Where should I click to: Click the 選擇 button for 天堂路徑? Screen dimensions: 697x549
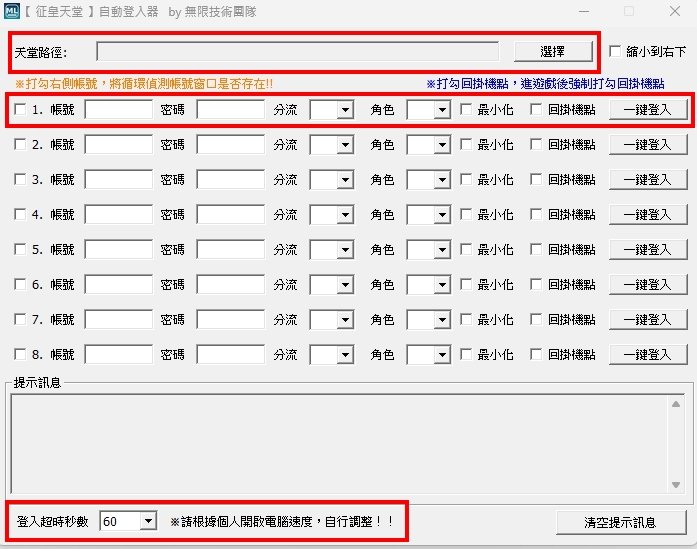pyautogui.click(x=553, y=52)
